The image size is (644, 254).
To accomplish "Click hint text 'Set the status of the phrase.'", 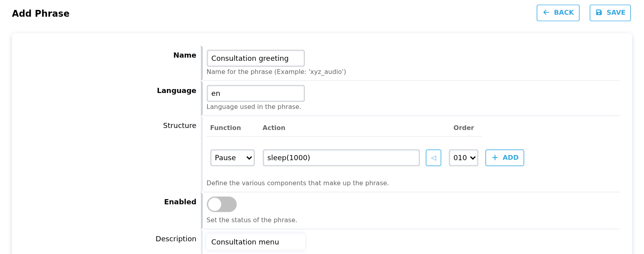I will coord(252,220).
